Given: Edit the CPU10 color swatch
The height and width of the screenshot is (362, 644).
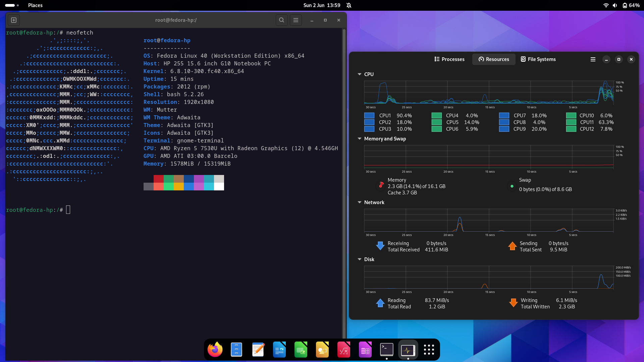Looking at the screenshot, I should (x=571, y=116).
